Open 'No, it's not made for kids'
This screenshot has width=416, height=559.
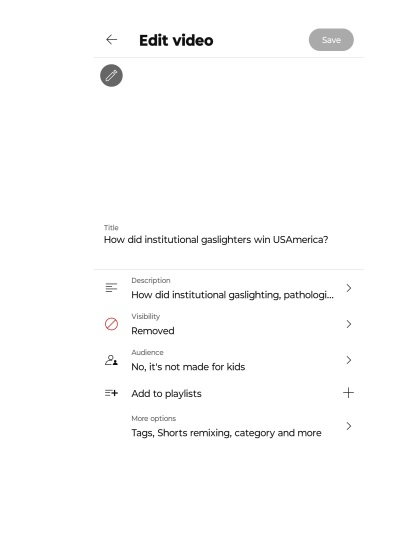(188, 367)
